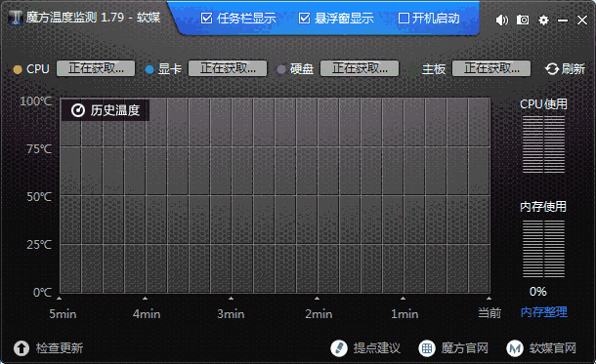596x364 pixels.
Task: Click the 魔方官网 cube icon
Action: [427, 348]
